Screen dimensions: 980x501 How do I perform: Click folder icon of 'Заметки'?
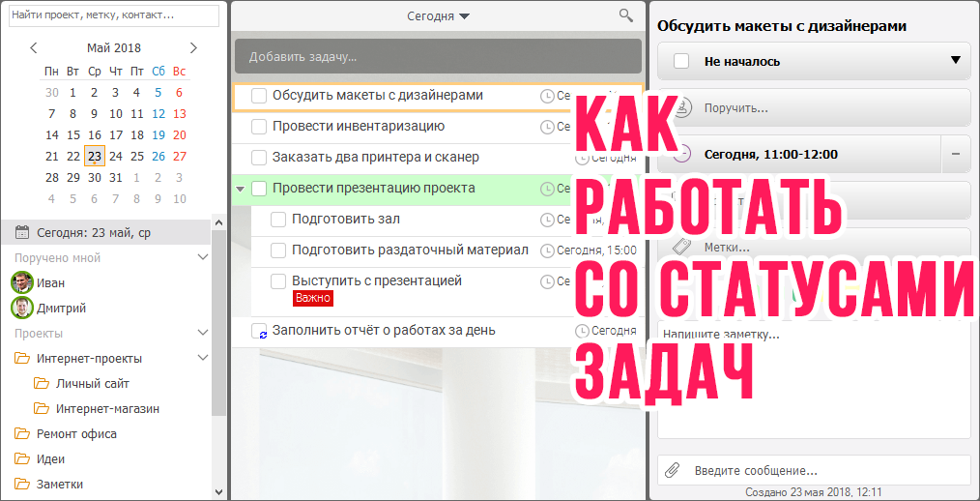click(22, 484)
